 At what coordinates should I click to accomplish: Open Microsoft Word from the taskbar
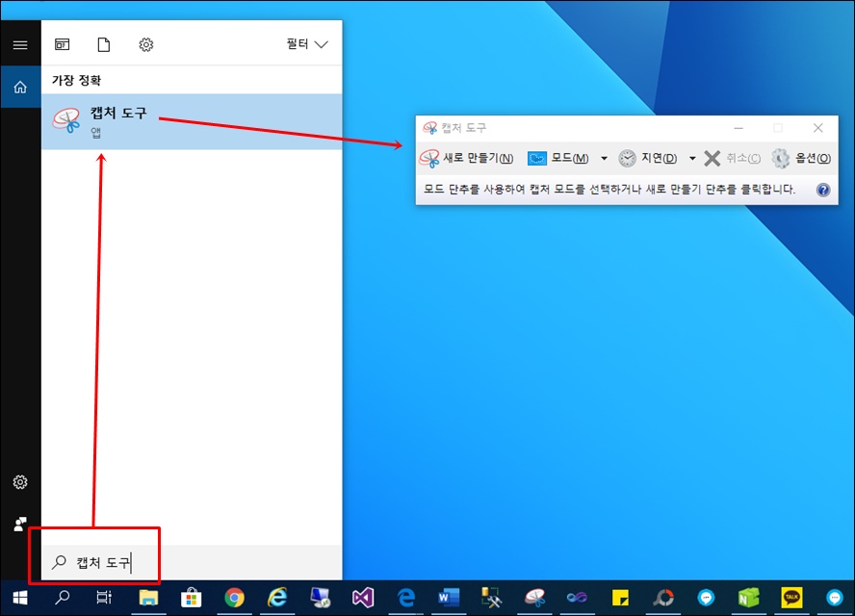click(449, 598)
